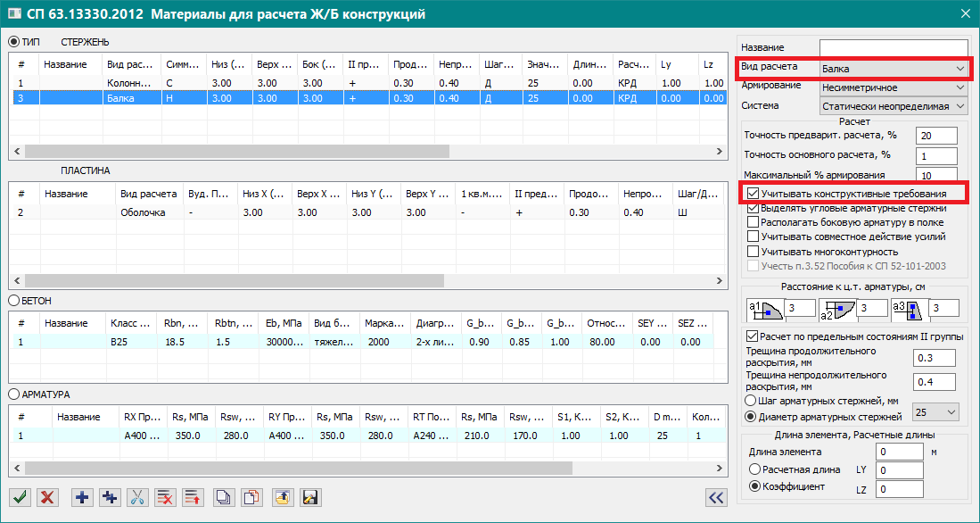Click the 'Название' text input field
The width and height of the screenshot is (980, 523).
pos(894,47)
